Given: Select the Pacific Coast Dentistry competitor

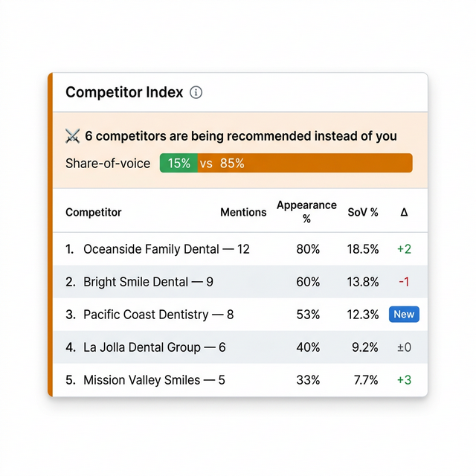Looking at the screenshot, I should (x=146, y=315).
